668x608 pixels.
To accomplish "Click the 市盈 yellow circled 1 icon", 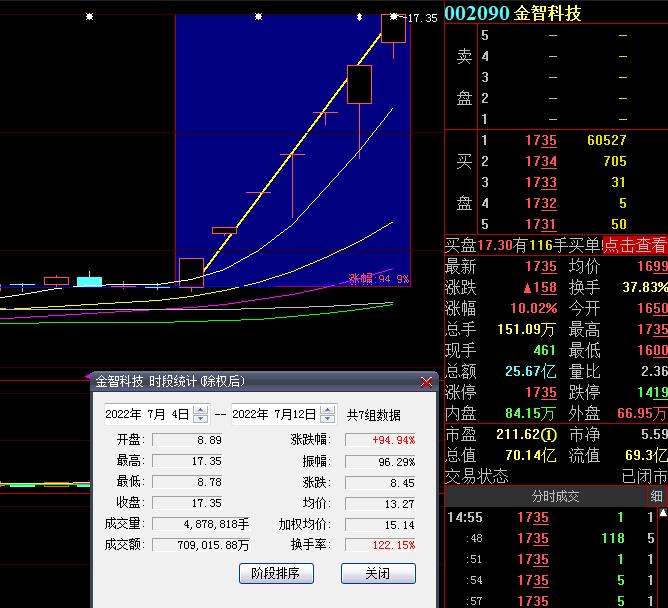I will (548, 435).
